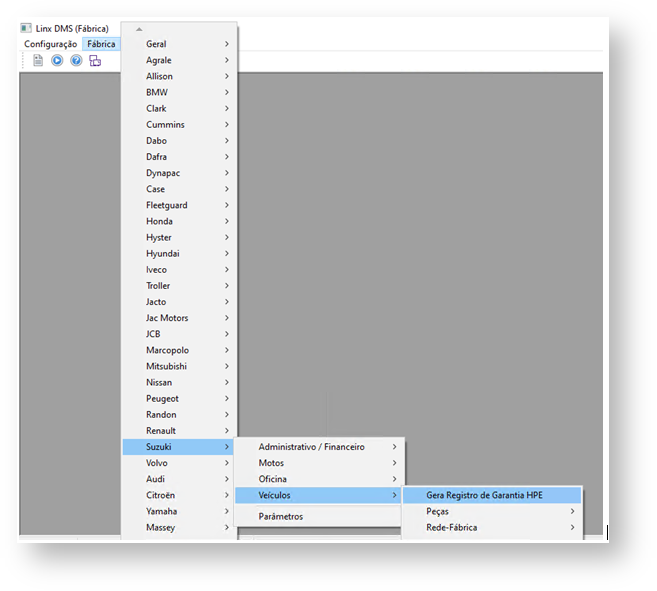Expand the chevron beside Motos
657x591 pixels.
pyautogui.click(x=394, y=463)
